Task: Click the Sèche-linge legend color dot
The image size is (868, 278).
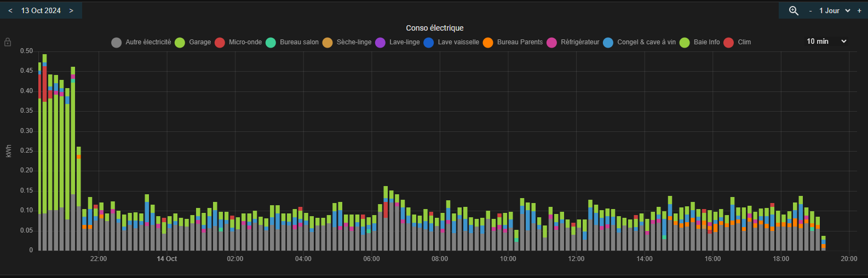Action: coord(327,43)
